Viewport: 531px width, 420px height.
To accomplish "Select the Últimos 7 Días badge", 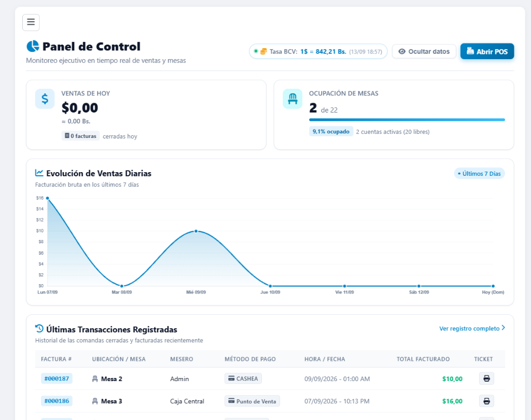I will point(479,173).
